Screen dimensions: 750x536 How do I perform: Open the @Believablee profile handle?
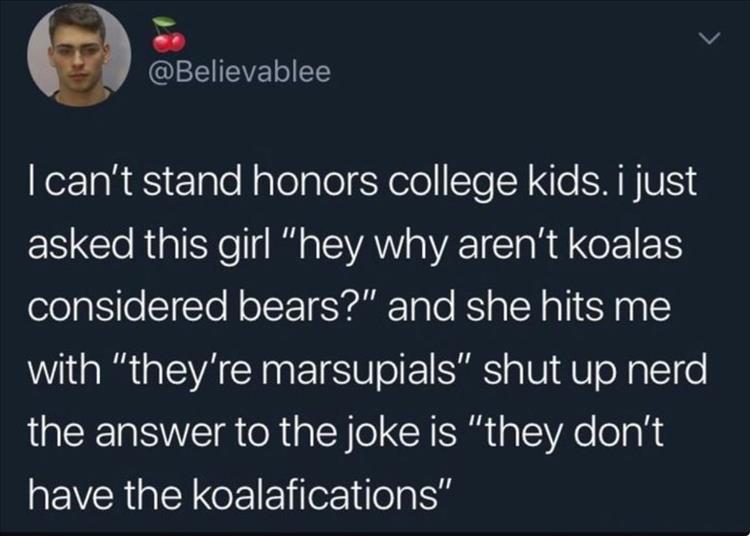[x=240, y=75]
